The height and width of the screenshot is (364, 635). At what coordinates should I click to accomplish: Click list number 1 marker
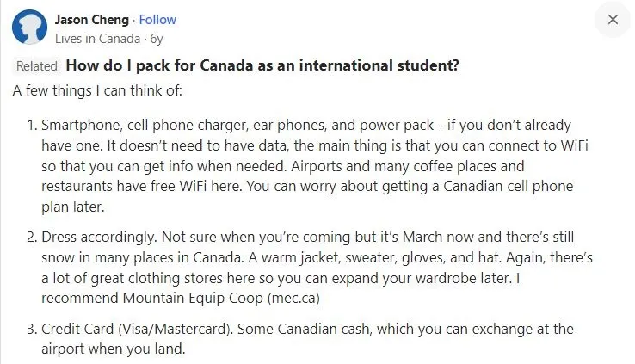[x=33, y=125]
